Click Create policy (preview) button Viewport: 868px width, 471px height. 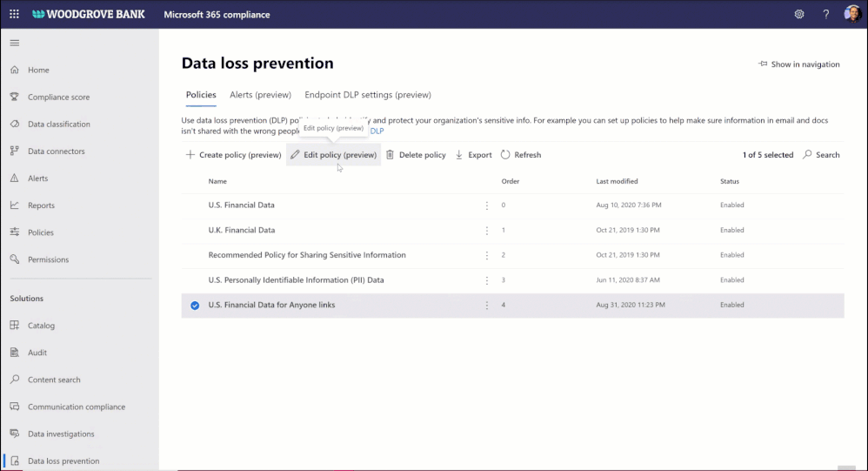click(234, 155)
